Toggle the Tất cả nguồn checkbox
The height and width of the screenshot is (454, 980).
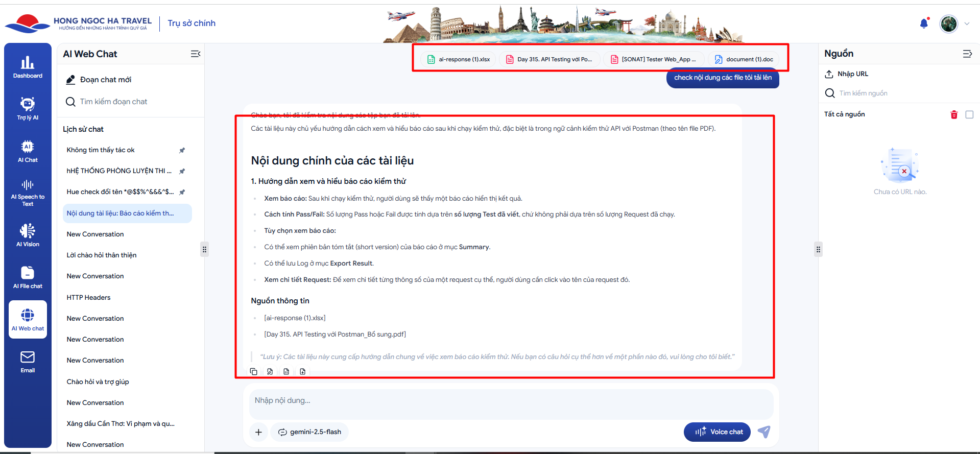969,114
